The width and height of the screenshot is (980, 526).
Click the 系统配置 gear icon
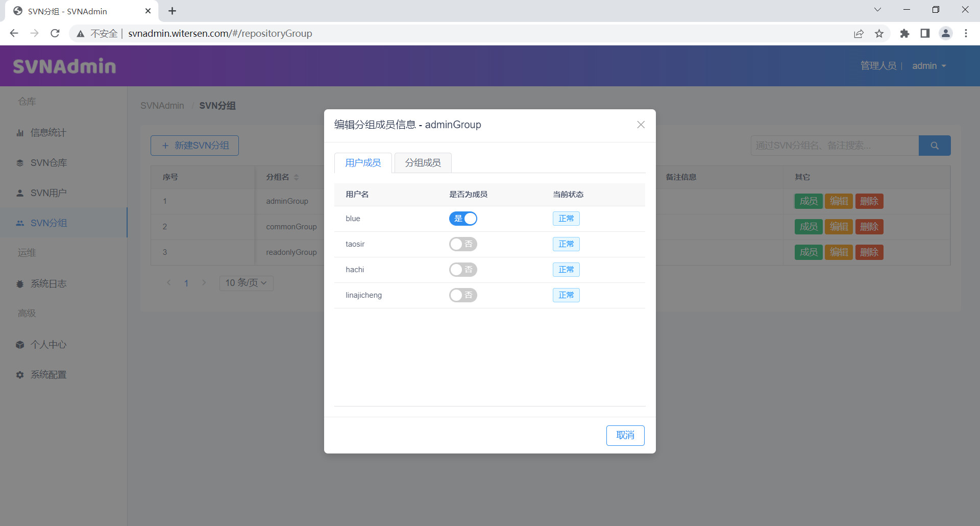20,375
